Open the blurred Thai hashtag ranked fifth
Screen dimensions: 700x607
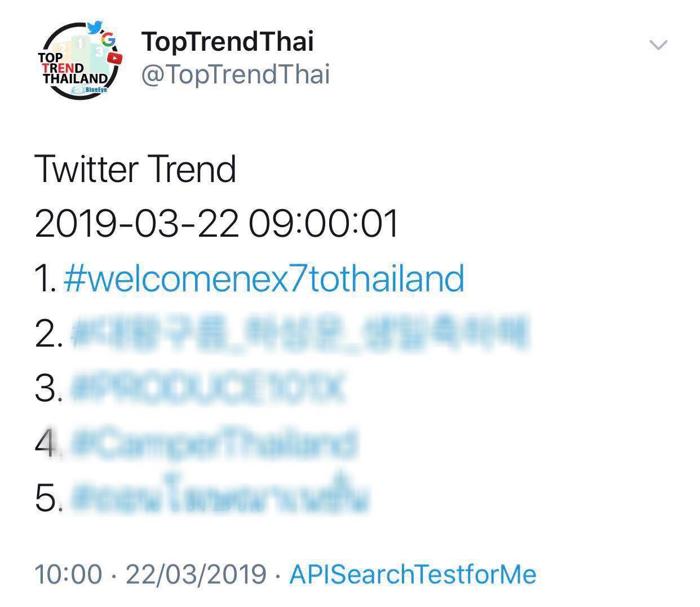220,498
